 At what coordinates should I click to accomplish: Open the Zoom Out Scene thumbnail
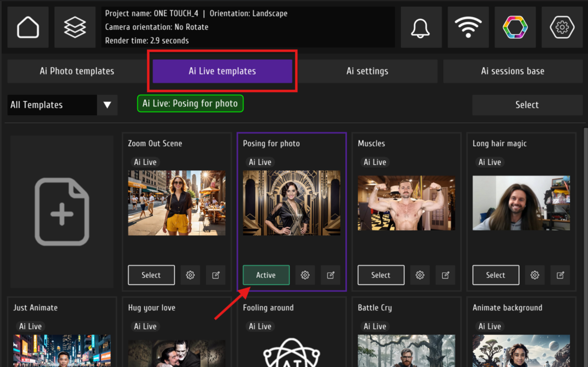click(x=177, y=203)
